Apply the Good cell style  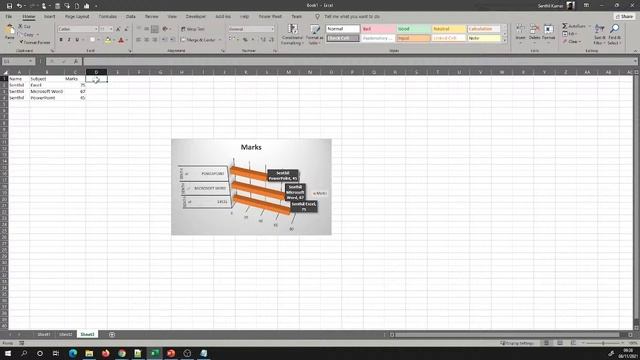pos(413,29)
